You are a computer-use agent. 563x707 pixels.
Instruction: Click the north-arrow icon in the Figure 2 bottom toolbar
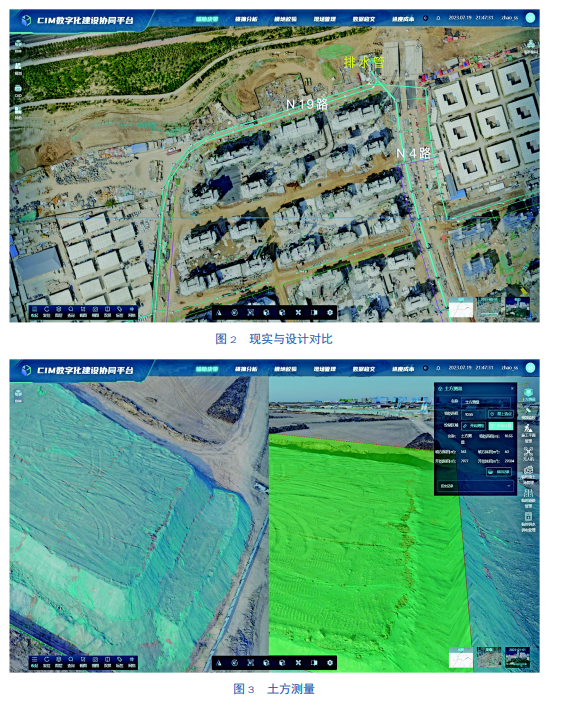(x=219, y=312)
